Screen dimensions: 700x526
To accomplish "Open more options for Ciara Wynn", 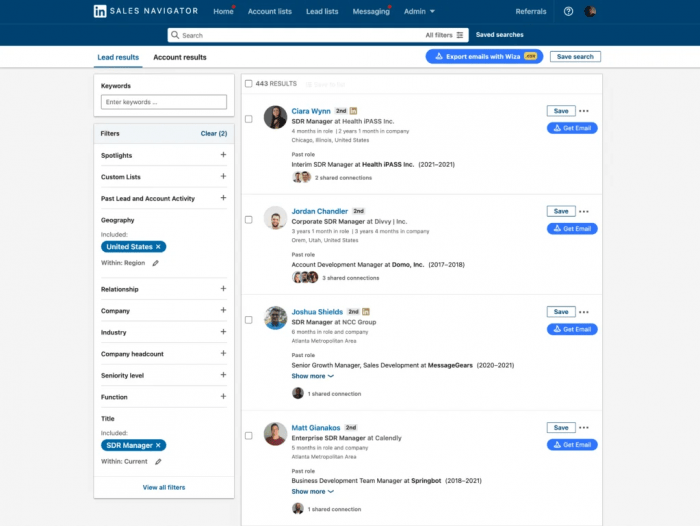I will (x=584, y=111).
